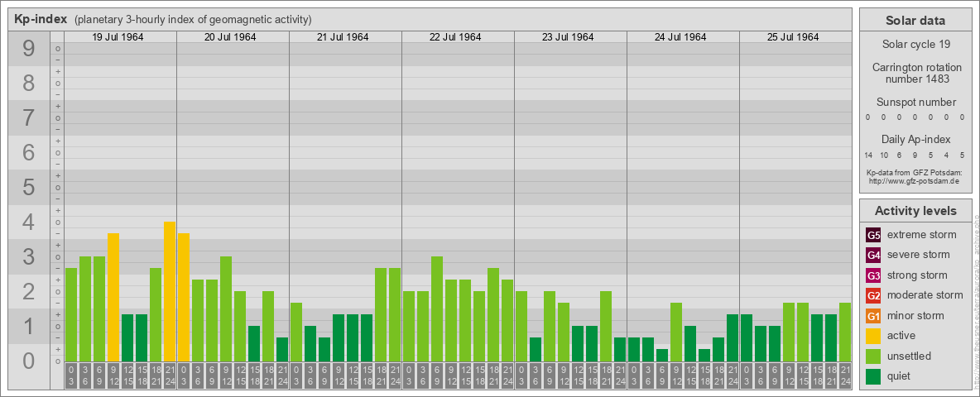Click the short 6-9h bar on 24 Jul
This screenshot has height=397, width=980.
tap(662, 355)
